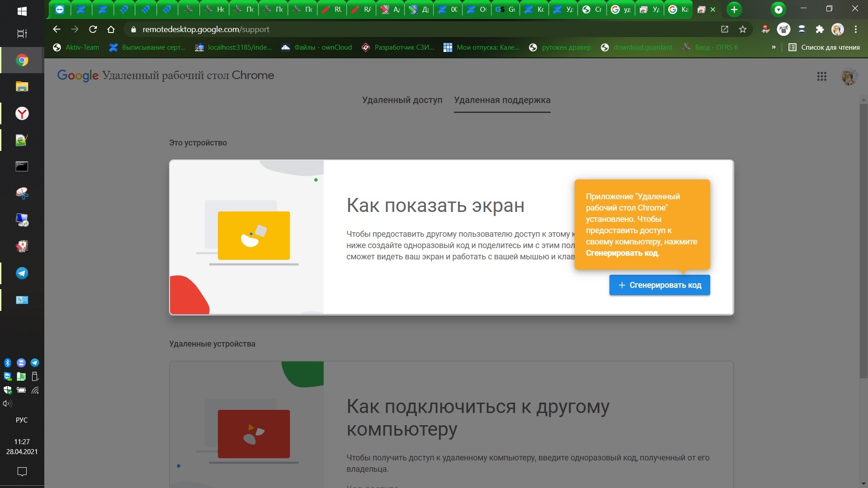Open the command prompt taskbar icon
This screenshot has height=488, width=868.
tap(22, 167)
